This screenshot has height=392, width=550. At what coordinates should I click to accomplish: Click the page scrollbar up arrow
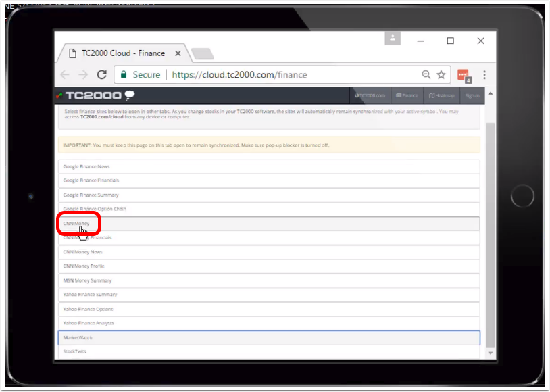click(491, 93)
